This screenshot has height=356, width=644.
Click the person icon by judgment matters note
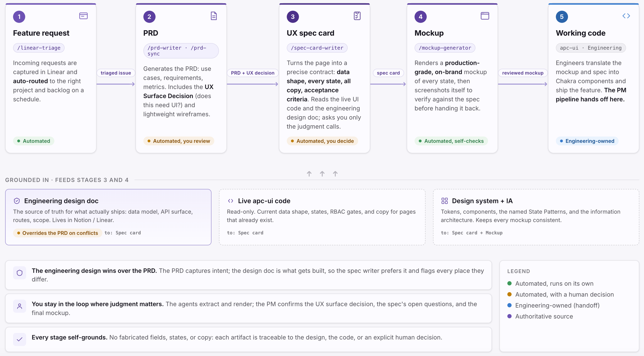(20, 306)
